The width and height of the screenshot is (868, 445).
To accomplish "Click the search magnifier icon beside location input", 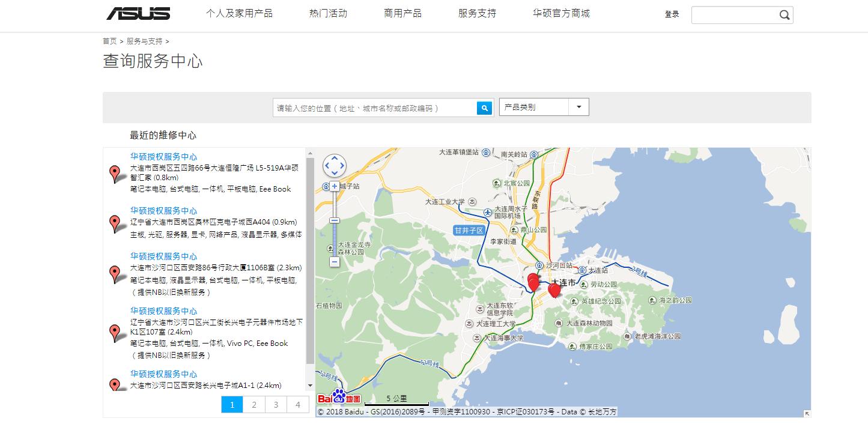I will pos(484,107).
